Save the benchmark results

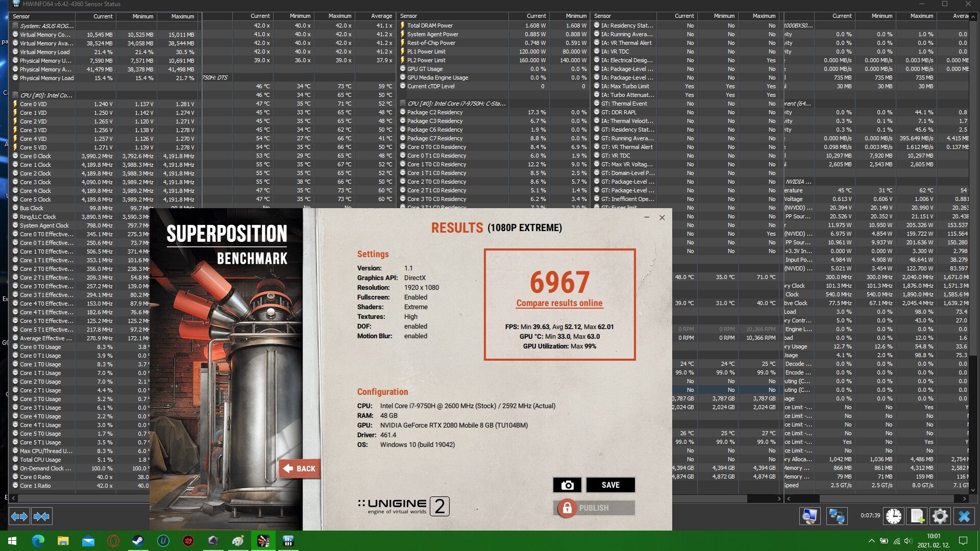pos(610,485)
